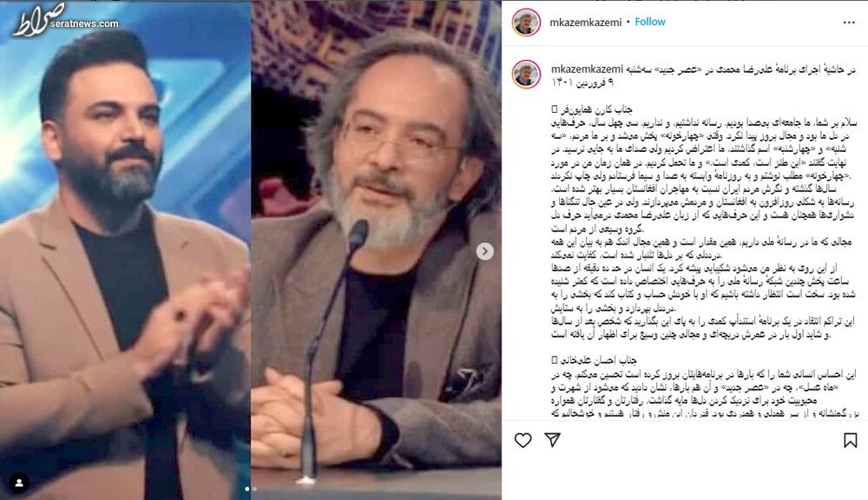Like the post with the heart icon
Screen dimensions: 868x500
tap(523, 440)
